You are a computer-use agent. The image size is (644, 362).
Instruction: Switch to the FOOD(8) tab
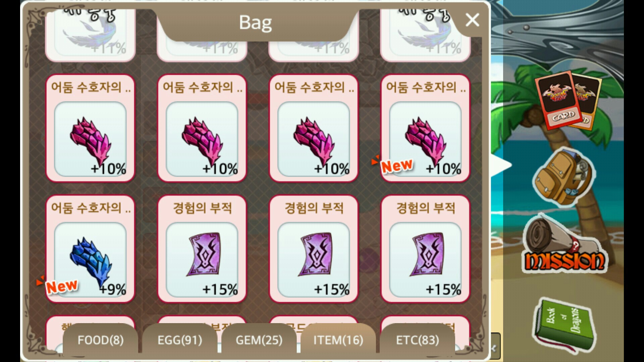click(x=101, y=339)
